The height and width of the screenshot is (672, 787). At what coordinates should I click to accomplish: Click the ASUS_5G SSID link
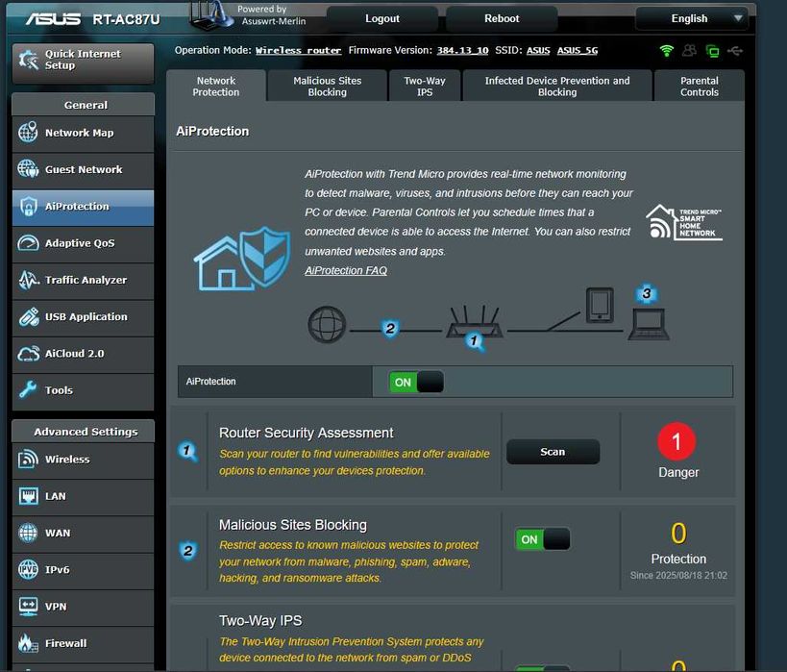point(578,51)
